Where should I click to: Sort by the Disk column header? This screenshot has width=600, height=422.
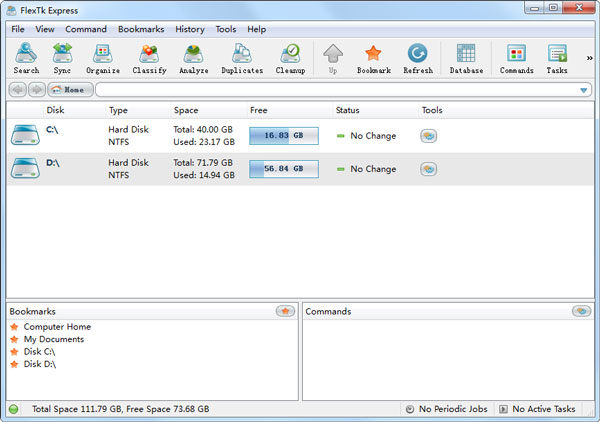pyautogui.click(x=55, y=111)
